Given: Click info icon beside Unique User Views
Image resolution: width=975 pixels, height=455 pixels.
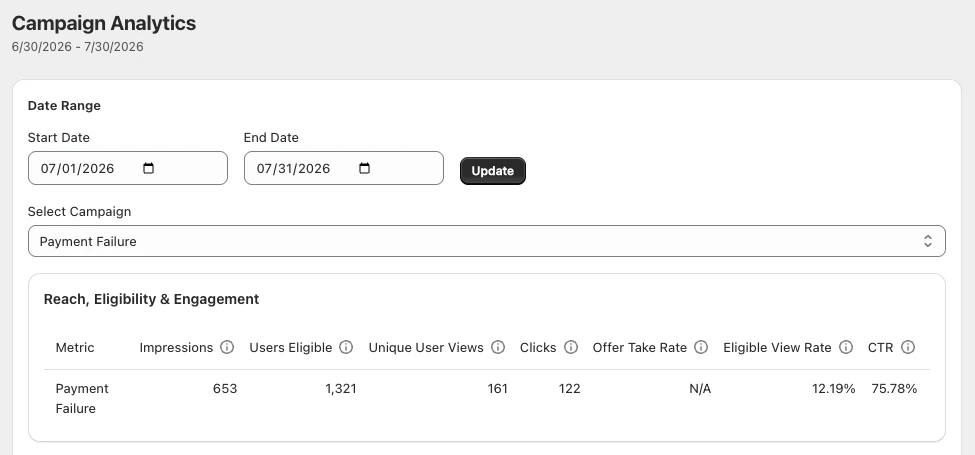Looking at the screenshot, I should (498, 347).
